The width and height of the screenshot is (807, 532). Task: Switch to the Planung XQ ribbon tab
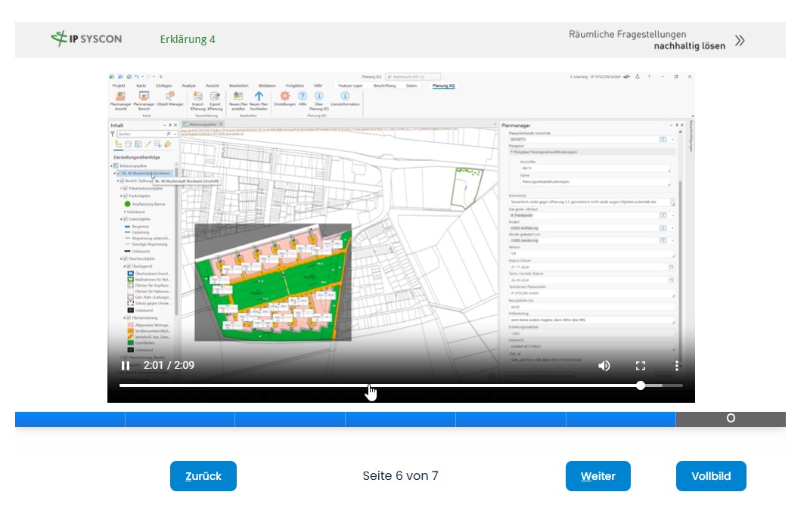pyautogui.click(x=443, y=86)
